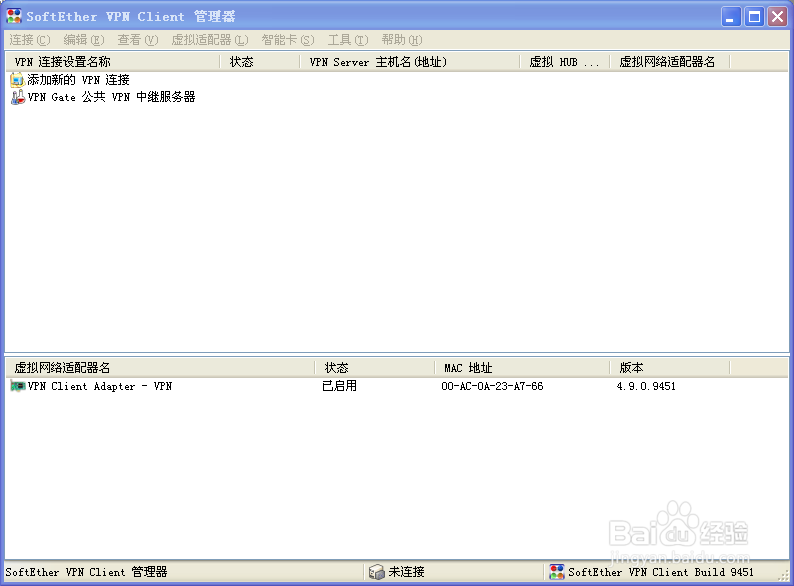Click the 虚拟 HUB column header
Screen dimensions: 794x586
[565, 62]
